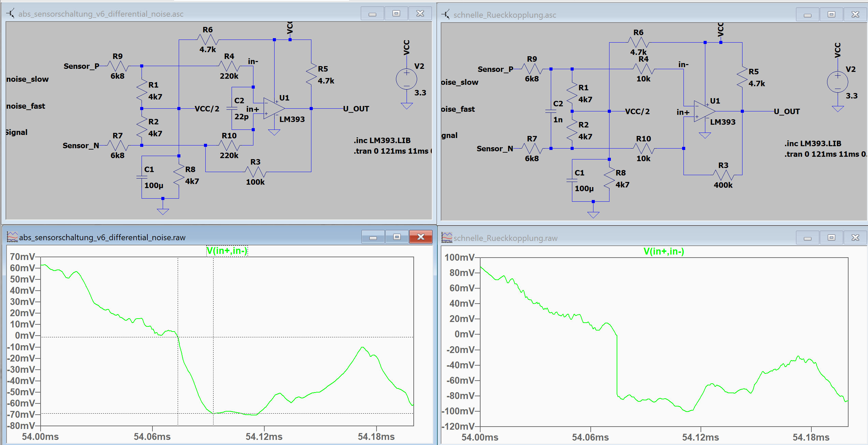The image size is (868, 445).
Task: Click the LM393 op-amp symbol in abs_sensorschaltung schematic
Action: click(274, 109)
